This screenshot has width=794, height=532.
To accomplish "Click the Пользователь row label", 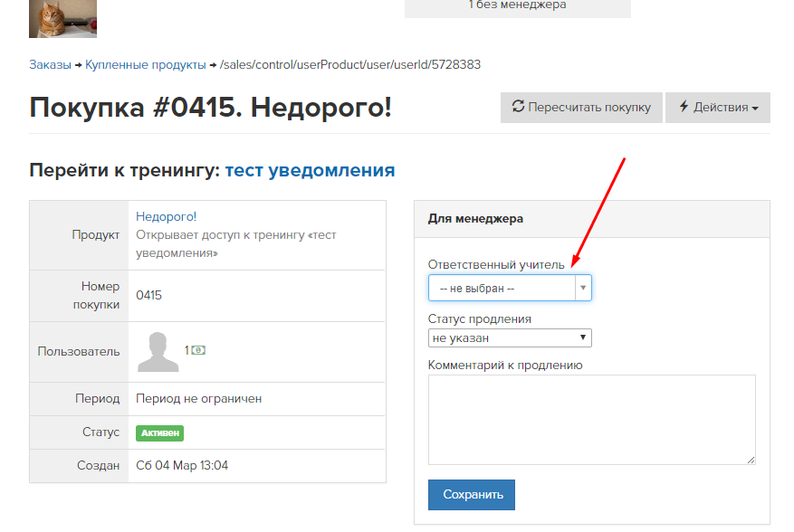I will (79, 351).
